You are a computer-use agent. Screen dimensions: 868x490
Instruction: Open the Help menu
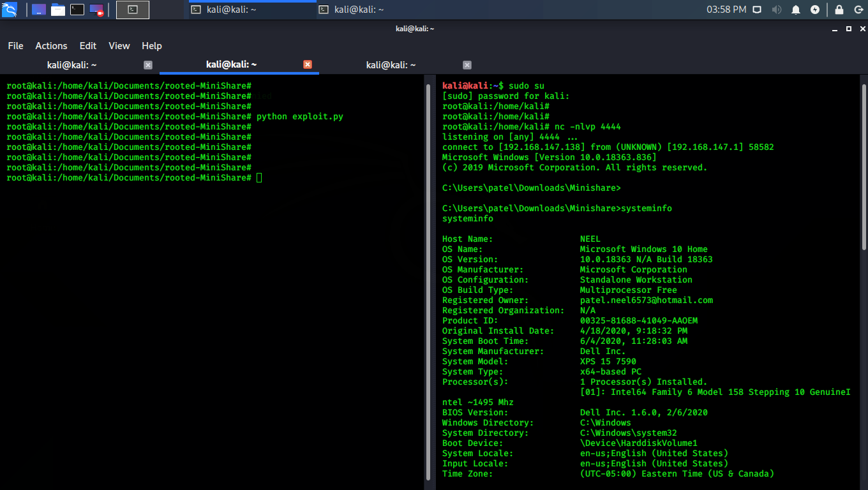coord(152,46)
